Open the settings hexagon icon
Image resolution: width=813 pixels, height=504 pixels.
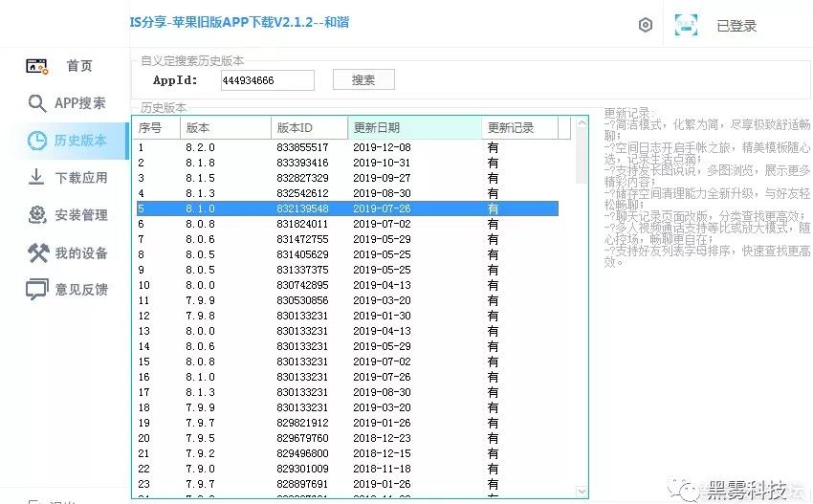pos(646,25)
